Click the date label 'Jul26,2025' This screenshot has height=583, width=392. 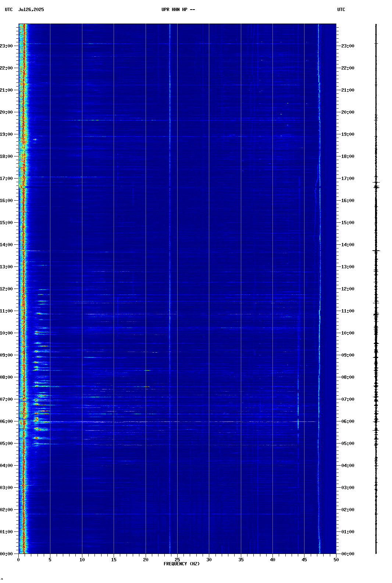[31, 10]
